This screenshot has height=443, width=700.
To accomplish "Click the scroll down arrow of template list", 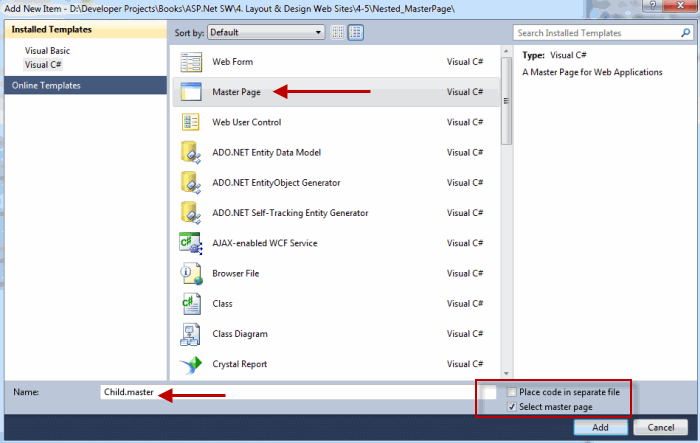I will [506, 373].
